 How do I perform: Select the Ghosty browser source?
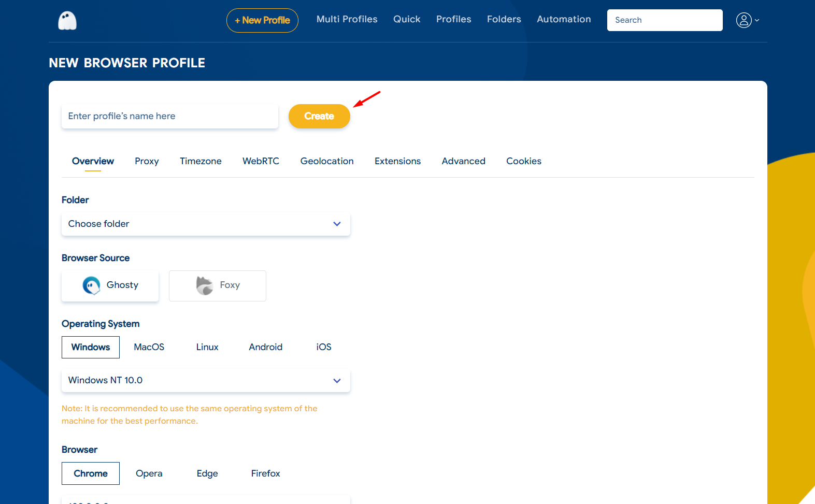click(x=110, y=285)
